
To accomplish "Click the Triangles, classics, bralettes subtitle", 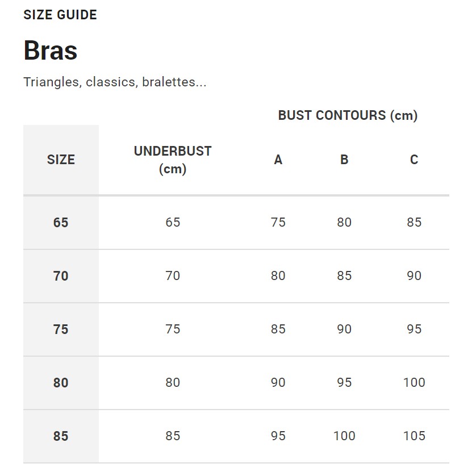I will coord(115,82).
